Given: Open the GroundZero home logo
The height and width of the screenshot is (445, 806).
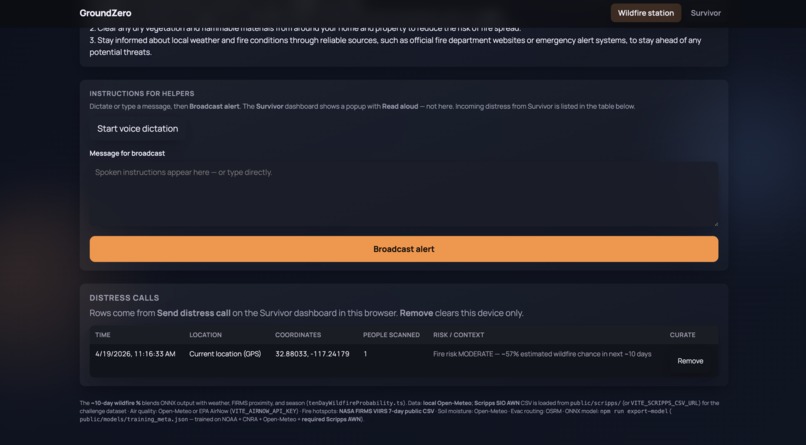Looking at the screenshot, I should [105, 13].
